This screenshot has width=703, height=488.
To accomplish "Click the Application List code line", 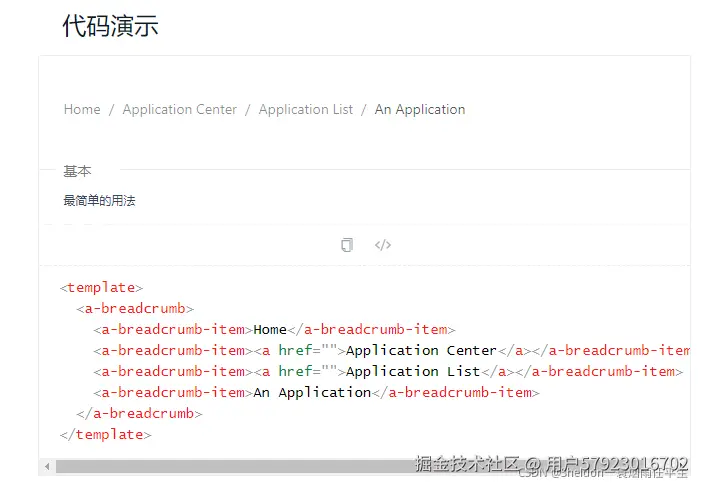I will pyautogui.click(x=388, y=371).
